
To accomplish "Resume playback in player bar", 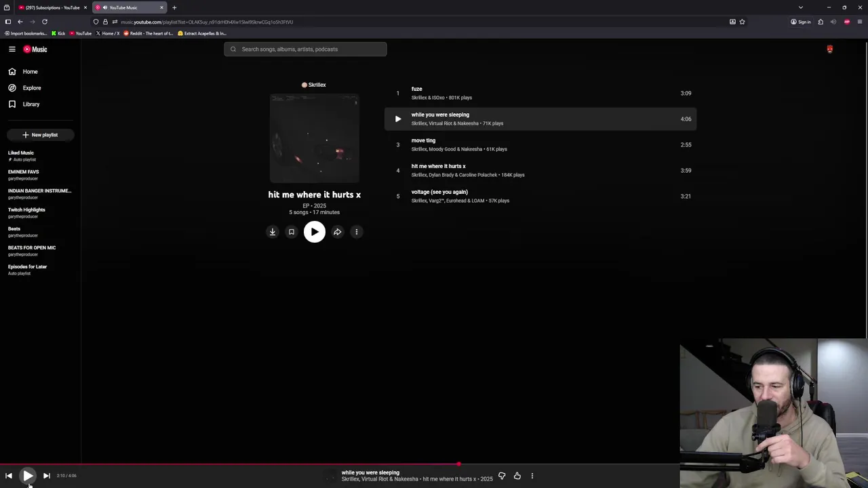I will click(28, 476).
